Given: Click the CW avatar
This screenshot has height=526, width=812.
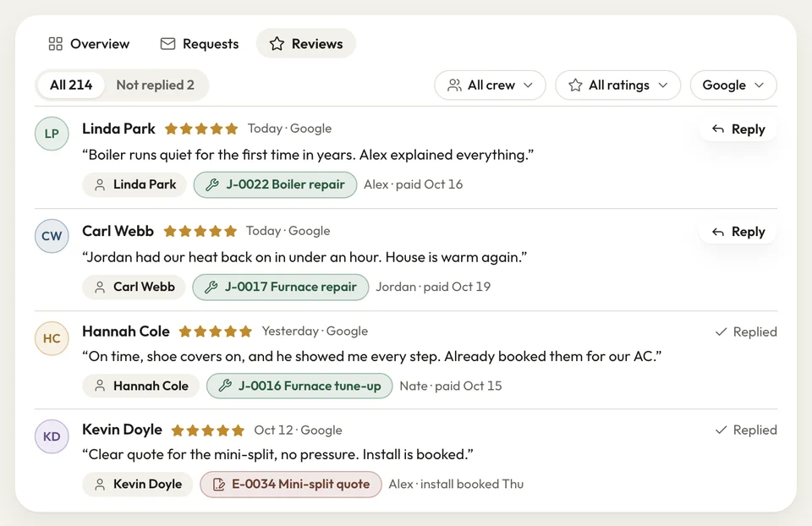Looking at the screenshot, I should (x=52, y=236).
